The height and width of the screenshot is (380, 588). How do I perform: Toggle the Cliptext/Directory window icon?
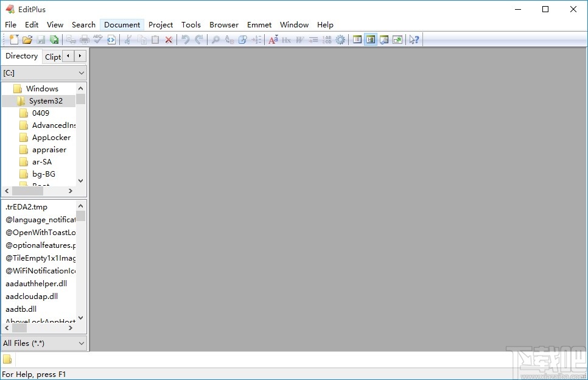coord(371,40)
